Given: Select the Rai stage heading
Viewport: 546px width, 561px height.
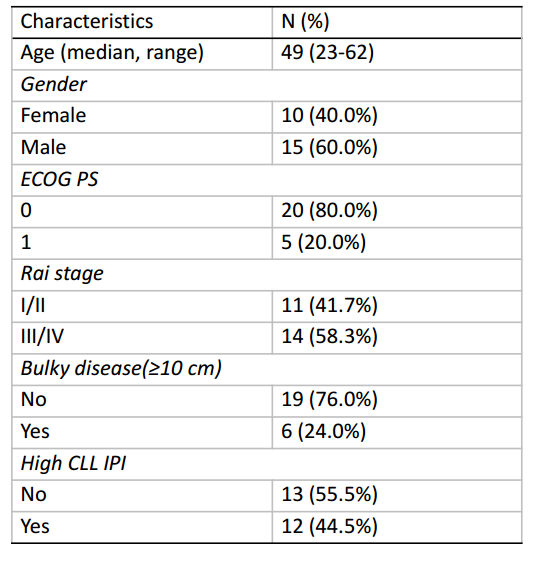Looking at the screenshot, I should coord(62,274).
